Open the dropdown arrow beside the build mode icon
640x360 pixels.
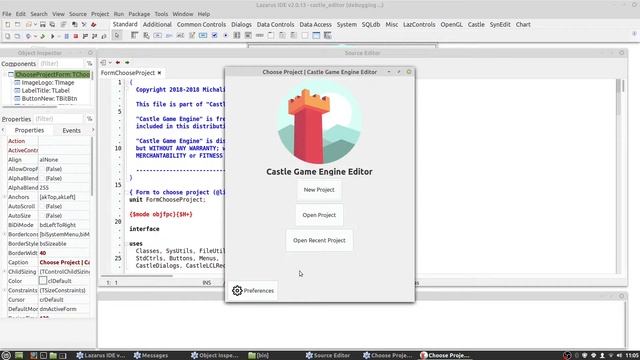(x=35, y=36)
